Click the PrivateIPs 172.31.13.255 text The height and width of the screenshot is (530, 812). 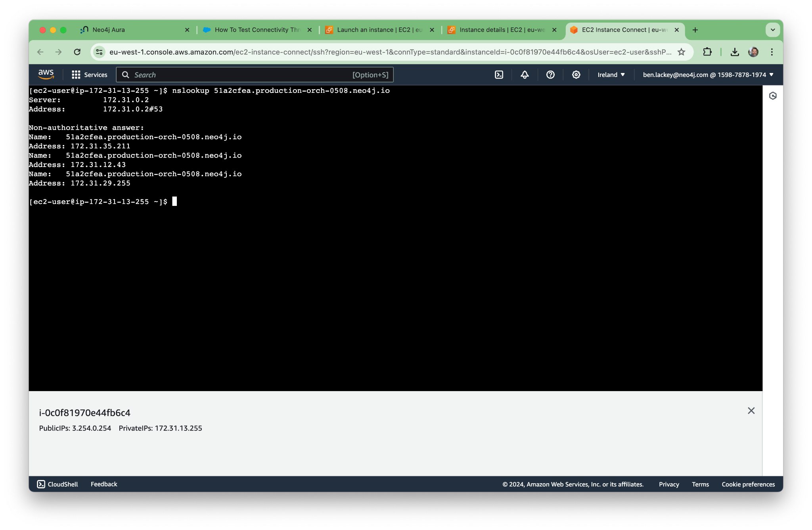160,428
